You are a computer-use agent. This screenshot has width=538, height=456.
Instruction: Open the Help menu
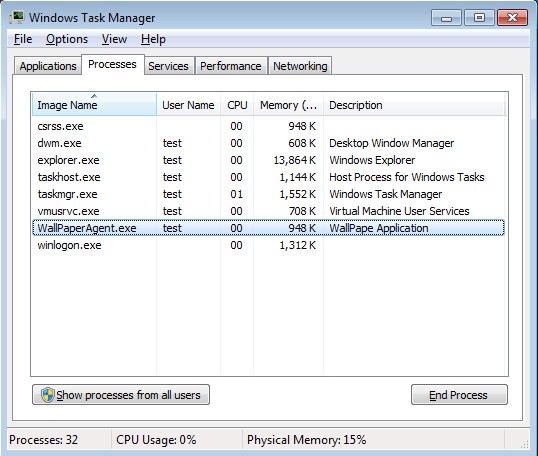point(153,39)
